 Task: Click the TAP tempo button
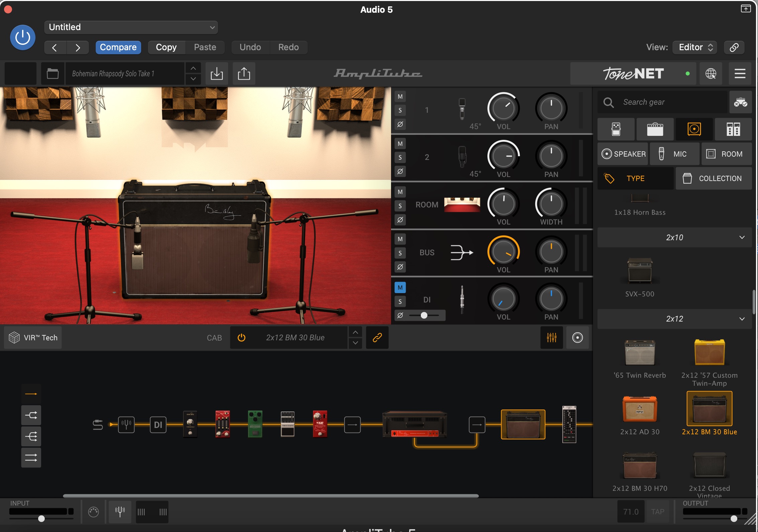pos(658,512)
